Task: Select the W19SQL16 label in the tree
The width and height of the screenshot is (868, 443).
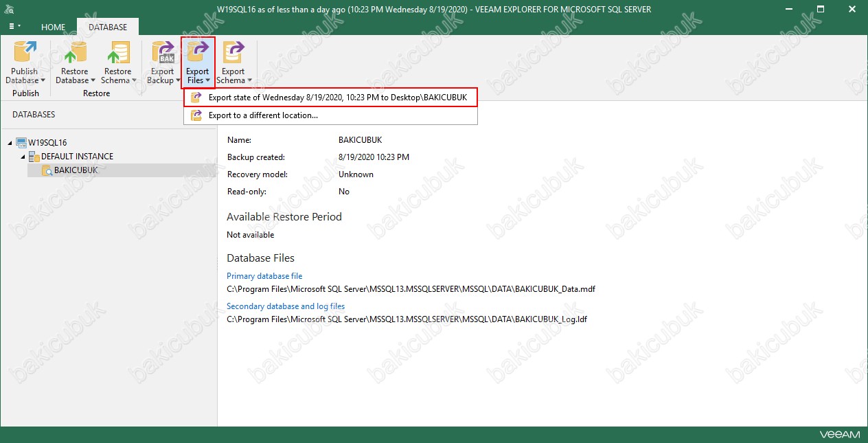Action: click(x=47, y=143)
